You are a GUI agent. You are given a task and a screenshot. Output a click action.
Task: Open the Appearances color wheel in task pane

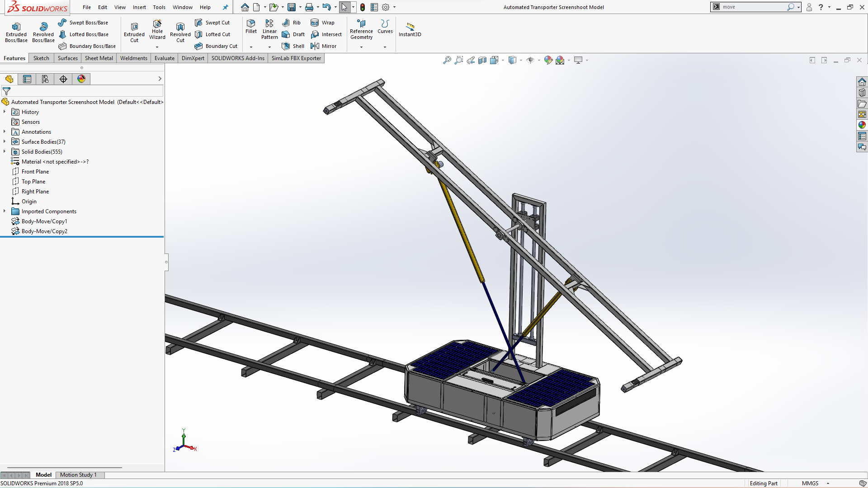[862, 125]
